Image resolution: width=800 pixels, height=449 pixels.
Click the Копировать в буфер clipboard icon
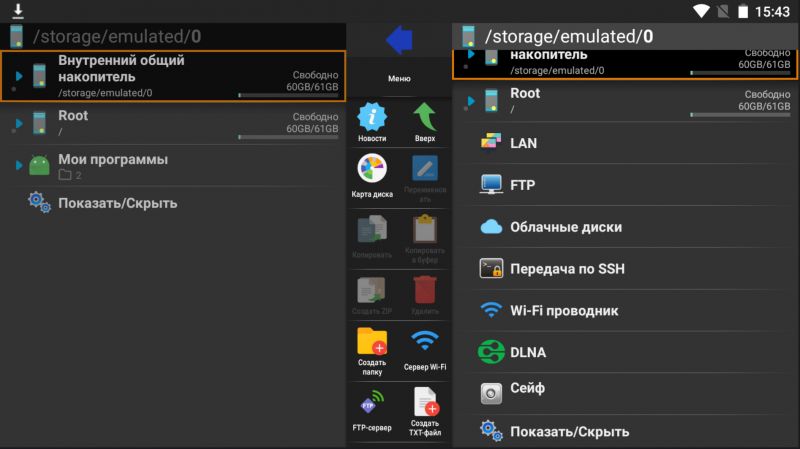point(424,229)
